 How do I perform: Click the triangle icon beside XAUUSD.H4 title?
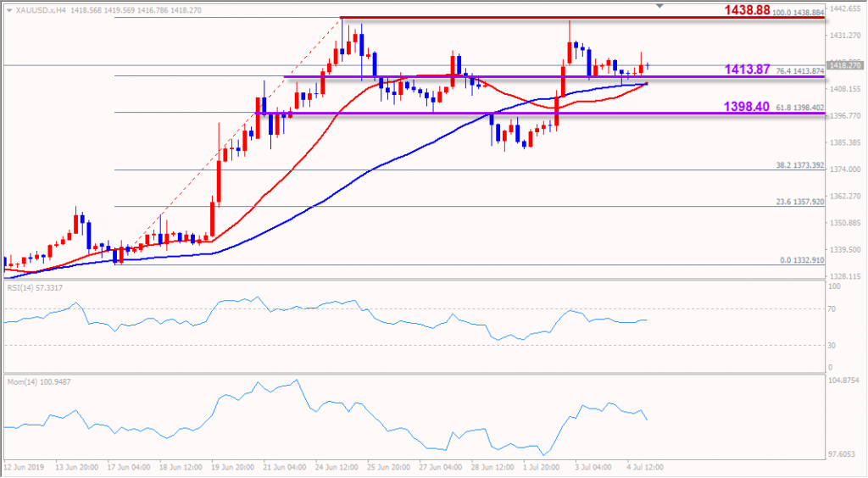pyautogui.click(x=9, y=10)
